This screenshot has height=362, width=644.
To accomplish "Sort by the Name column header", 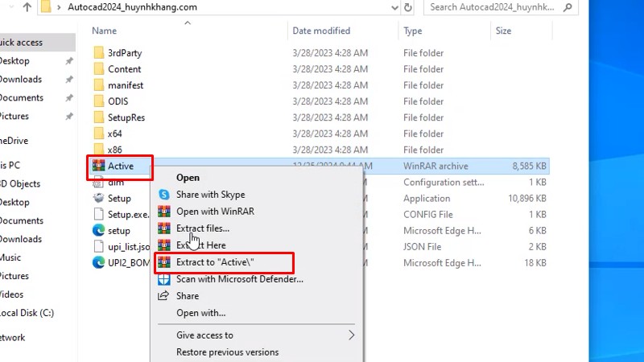I will [105, 31].
